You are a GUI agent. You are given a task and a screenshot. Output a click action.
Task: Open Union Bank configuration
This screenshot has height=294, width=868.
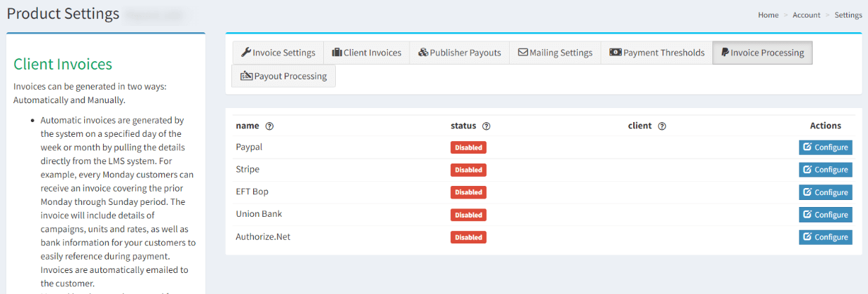point(825,215)
